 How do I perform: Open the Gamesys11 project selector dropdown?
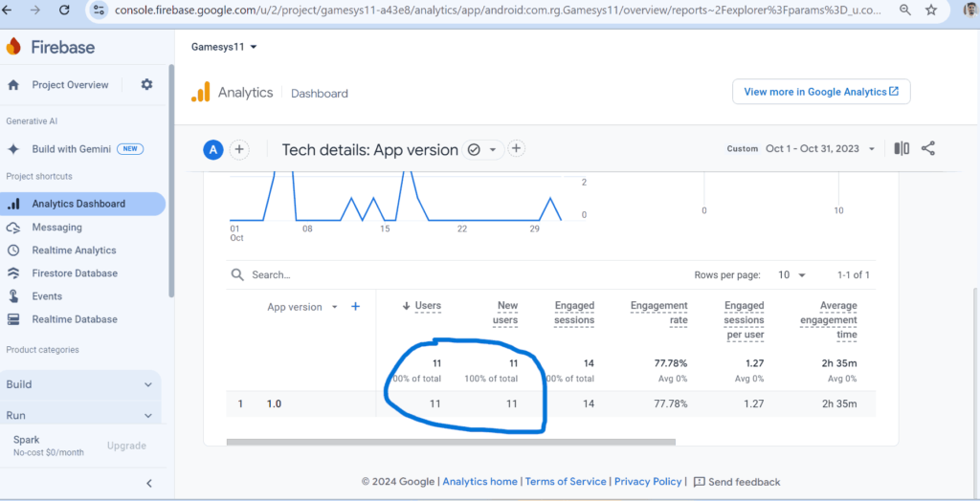[x=224, y=46]
